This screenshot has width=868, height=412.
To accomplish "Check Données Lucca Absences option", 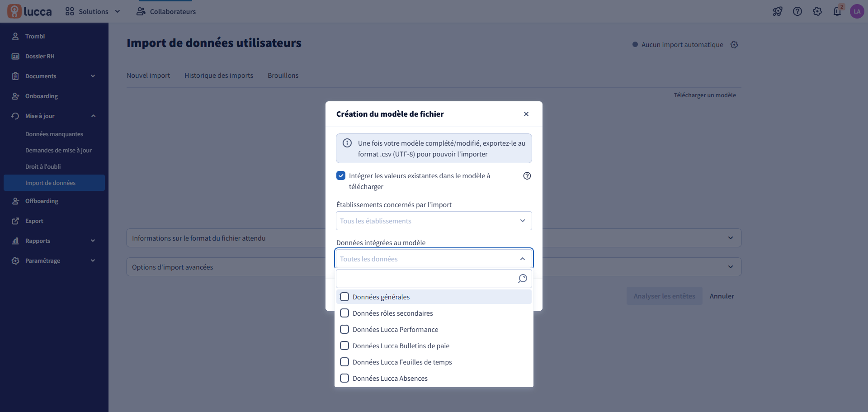I will [x=344, y=378].
